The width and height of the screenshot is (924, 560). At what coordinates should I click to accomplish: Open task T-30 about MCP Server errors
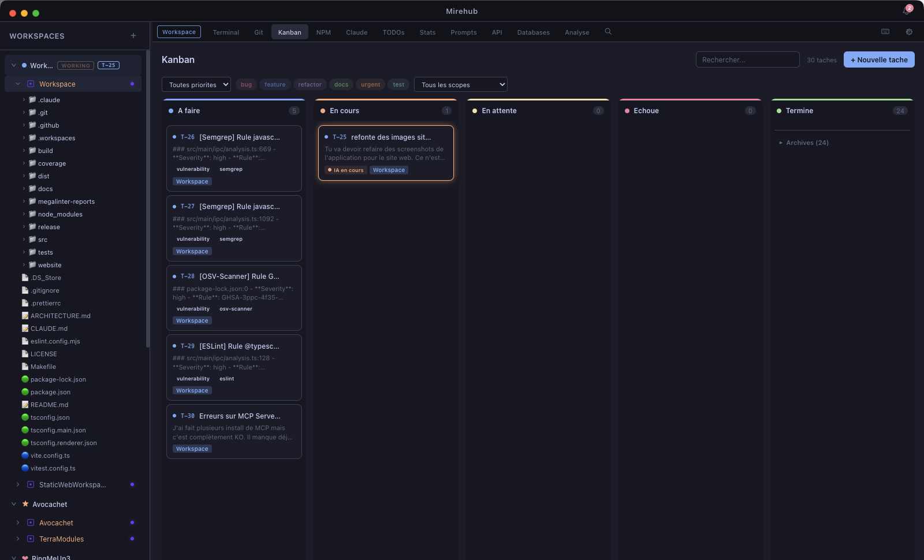[234, 431]
